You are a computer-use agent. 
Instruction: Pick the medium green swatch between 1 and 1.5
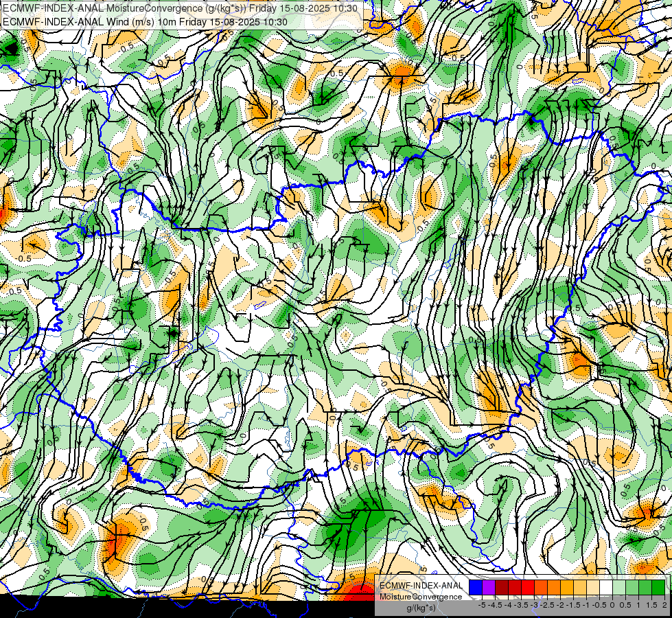[645, 587]
